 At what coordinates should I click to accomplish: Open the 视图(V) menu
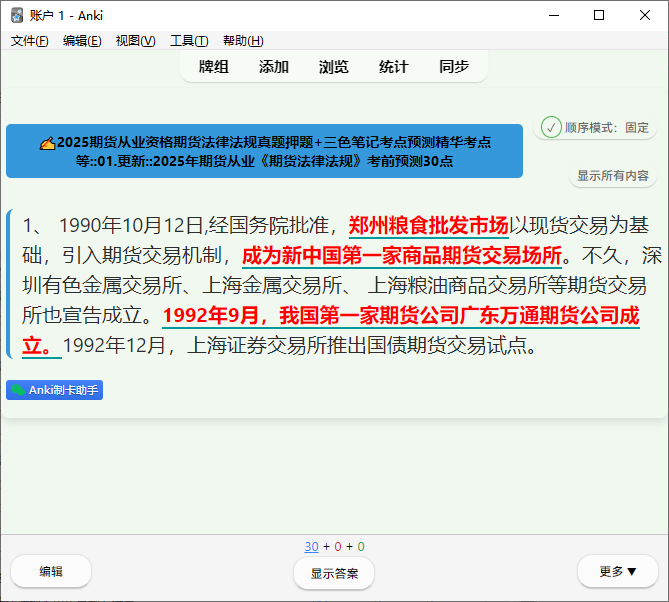[135, 41]
